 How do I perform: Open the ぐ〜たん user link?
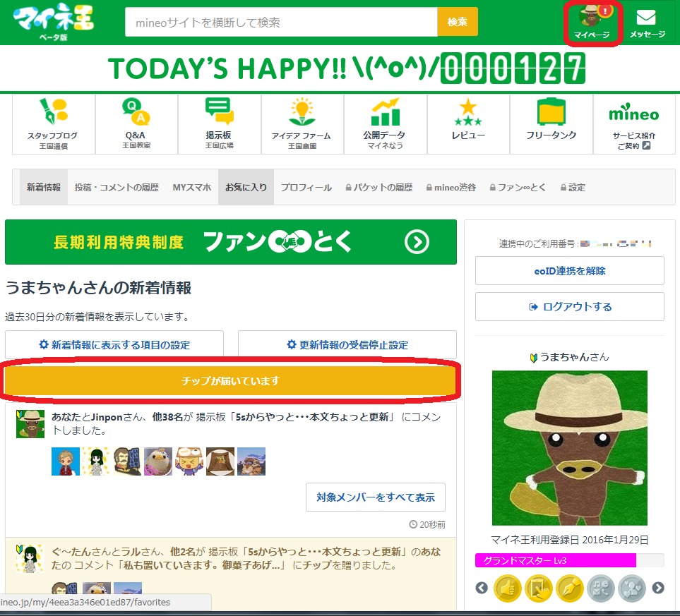tap(71, 552)
